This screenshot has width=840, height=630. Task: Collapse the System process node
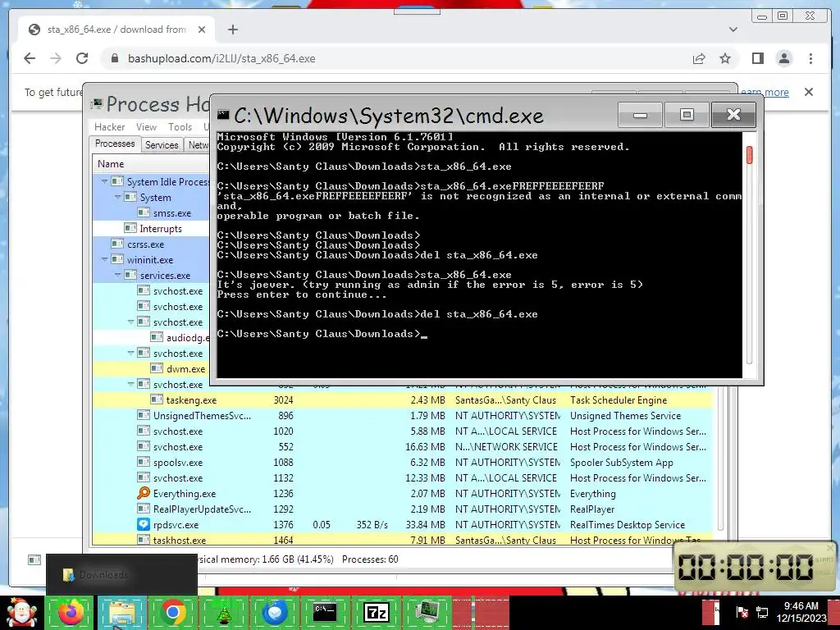point(117,197)
